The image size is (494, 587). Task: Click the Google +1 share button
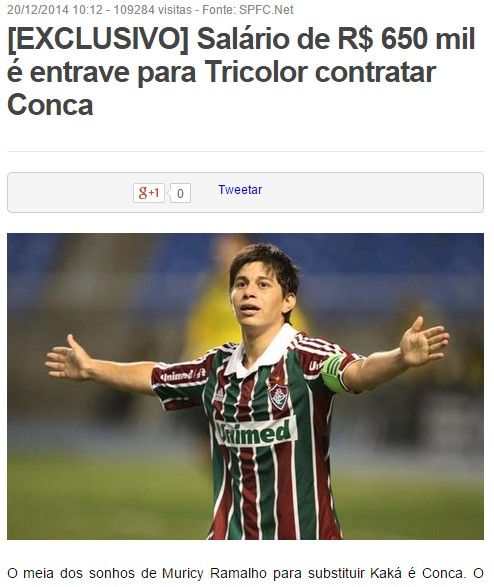tap(149, 193)
